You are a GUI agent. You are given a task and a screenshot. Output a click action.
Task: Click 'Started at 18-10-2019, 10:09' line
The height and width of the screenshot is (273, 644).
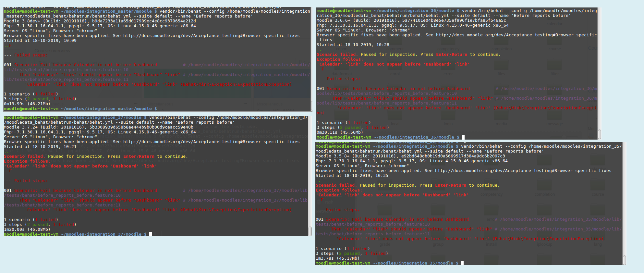[x=40, y=41]
